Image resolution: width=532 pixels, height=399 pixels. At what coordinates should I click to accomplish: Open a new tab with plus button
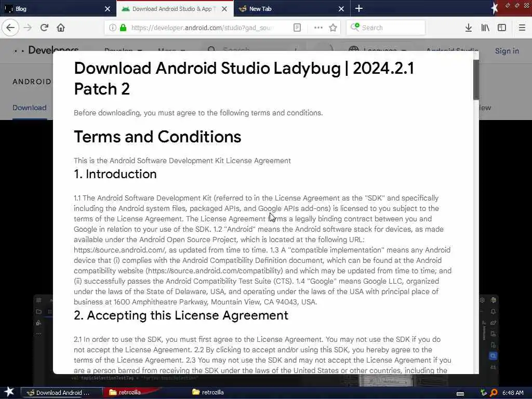(359, 8)
